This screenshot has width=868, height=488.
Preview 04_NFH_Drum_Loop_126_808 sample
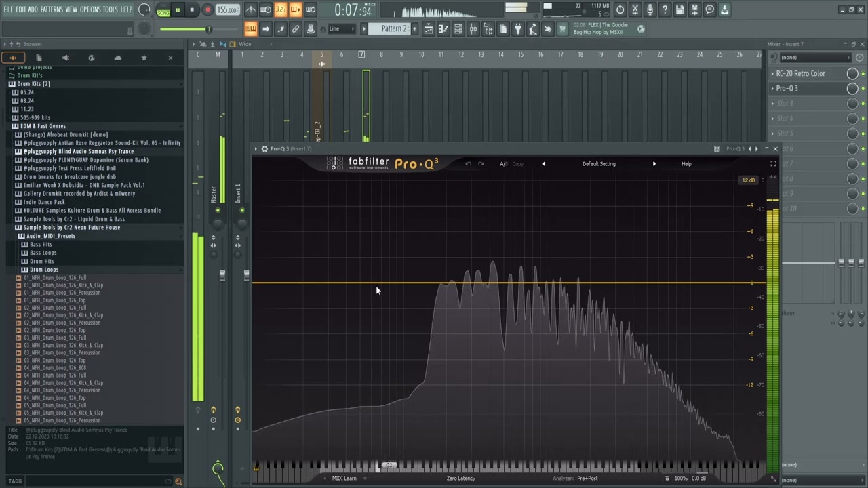[x=55, y=368]
